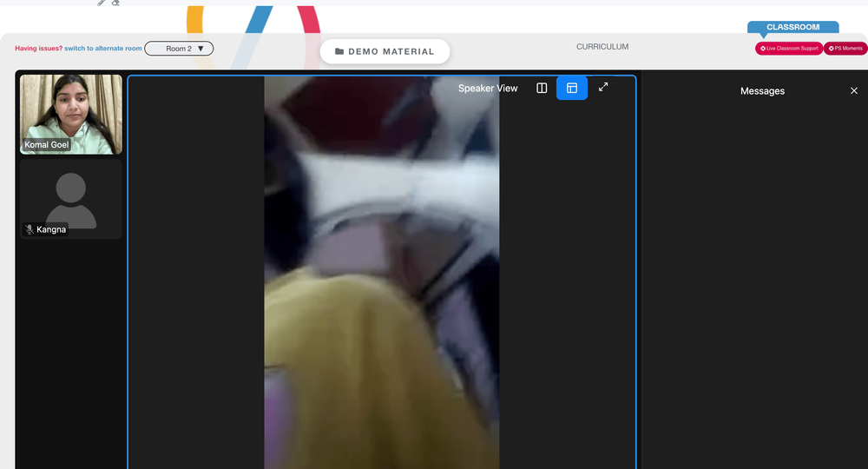Open the Demo Material folder button

(385, 51)
